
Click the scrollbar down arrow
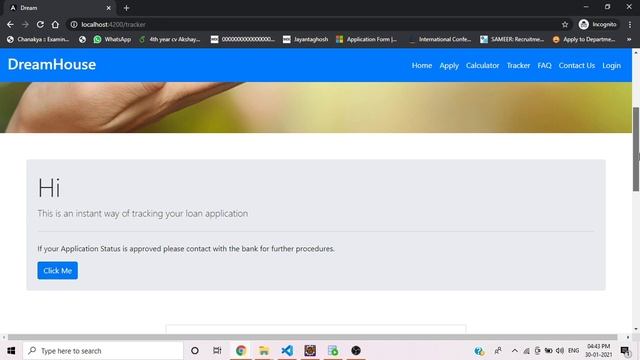point(636,329)
